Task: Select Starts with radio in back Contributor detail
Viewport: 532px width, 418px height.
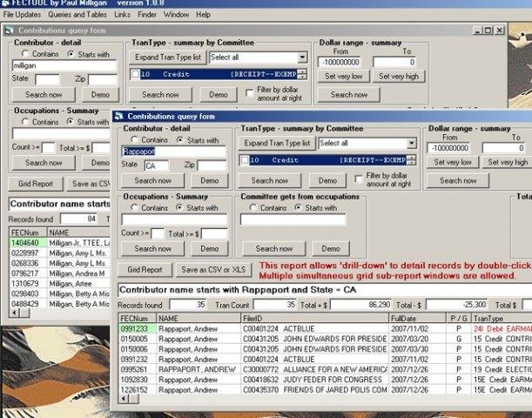Action: (x=71, y=54)
